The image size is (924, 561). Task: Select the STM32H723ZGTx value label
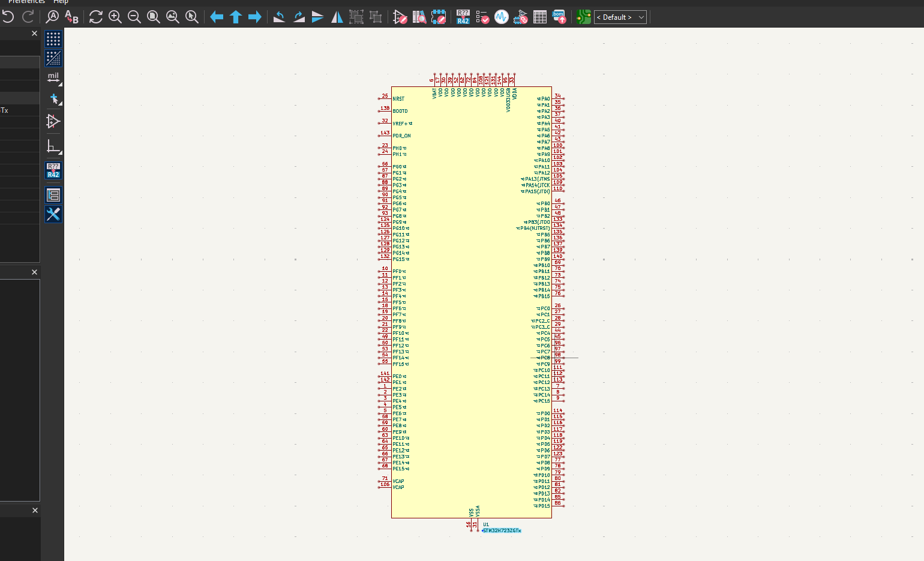[x=502, y=531]
